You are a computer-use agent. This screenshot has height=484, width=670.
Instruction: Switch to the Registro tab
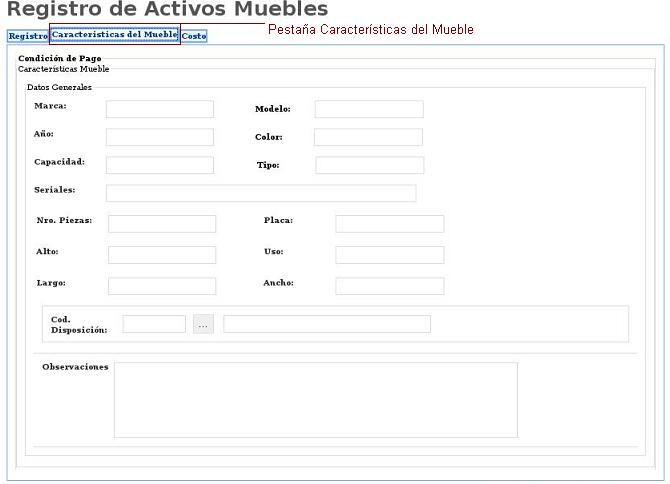(28, 36)
